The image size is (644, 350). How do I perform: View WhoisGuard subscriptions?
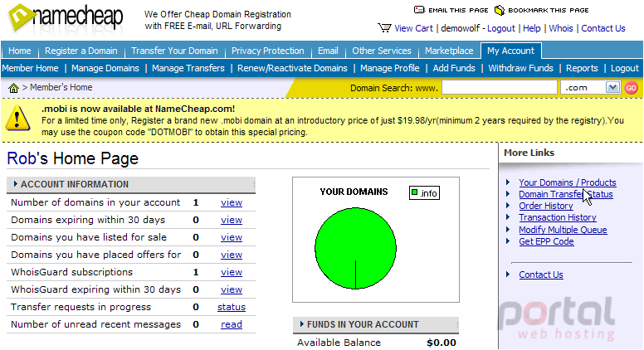click(232, 272)
